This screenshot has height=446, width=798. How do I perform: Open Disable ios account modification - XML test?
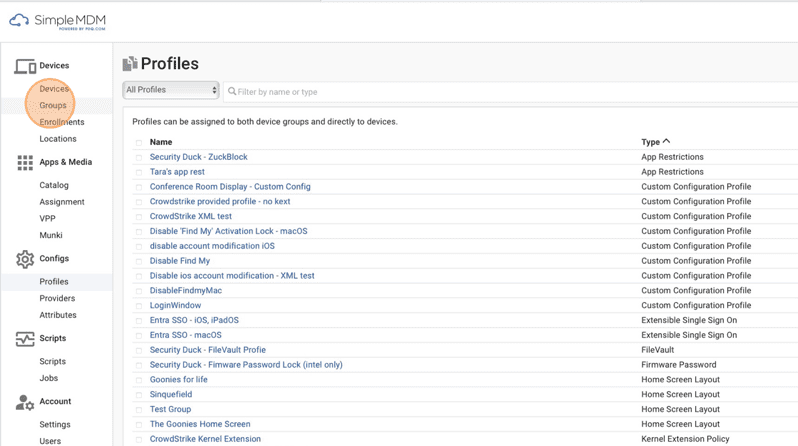point(232,275)
